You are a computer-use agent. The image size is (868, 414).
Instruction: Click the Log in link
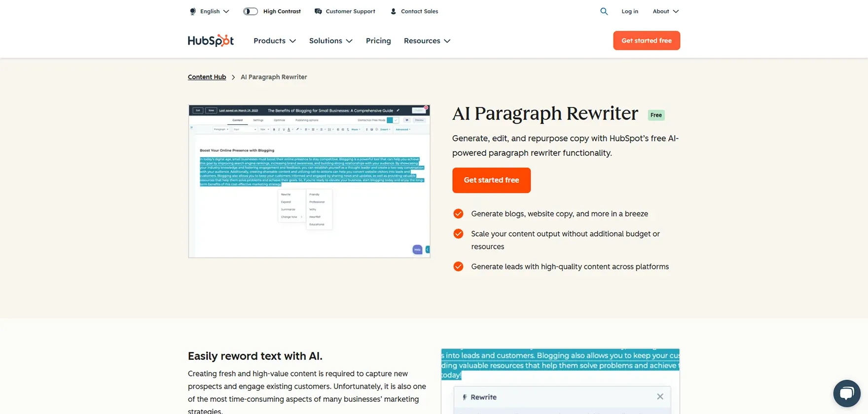click(630, 11)
